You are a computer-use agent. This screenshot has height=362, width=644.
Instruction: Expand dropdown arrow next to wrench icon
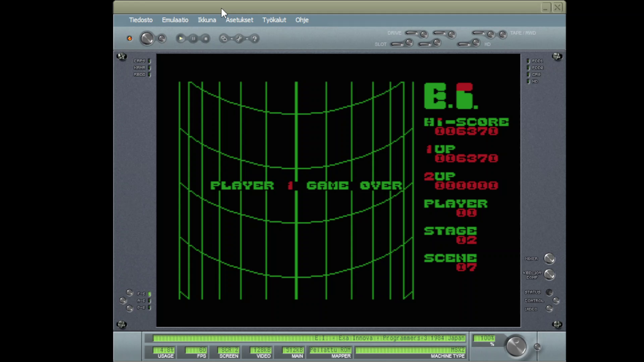[247, 39]
